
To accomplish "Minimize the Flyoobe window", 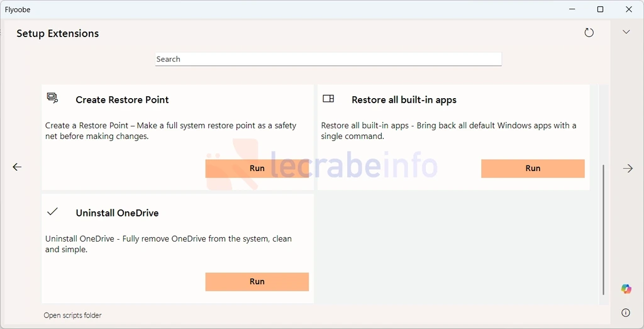I will [x=571, y=9].
